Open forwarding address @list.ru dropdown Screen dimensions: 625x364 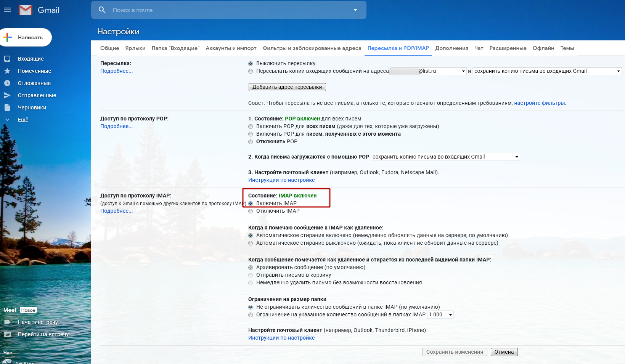(x=428, y=71)
